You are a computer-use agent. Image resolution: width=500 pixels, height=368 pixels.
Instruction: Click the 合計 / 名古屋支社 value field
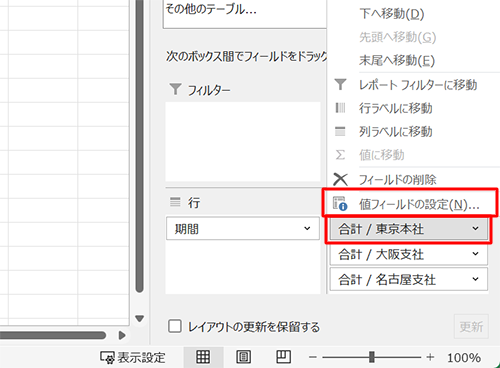(408, 279)
